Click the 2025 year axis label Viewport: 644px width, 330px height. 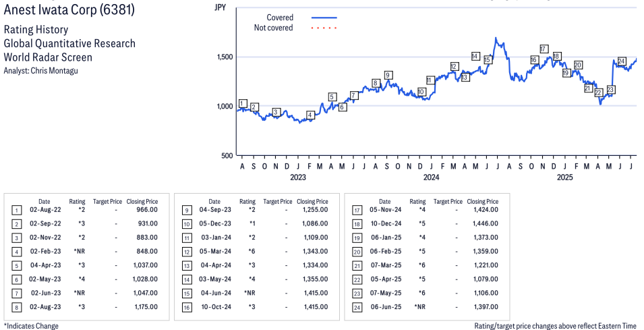click(564, 177)
